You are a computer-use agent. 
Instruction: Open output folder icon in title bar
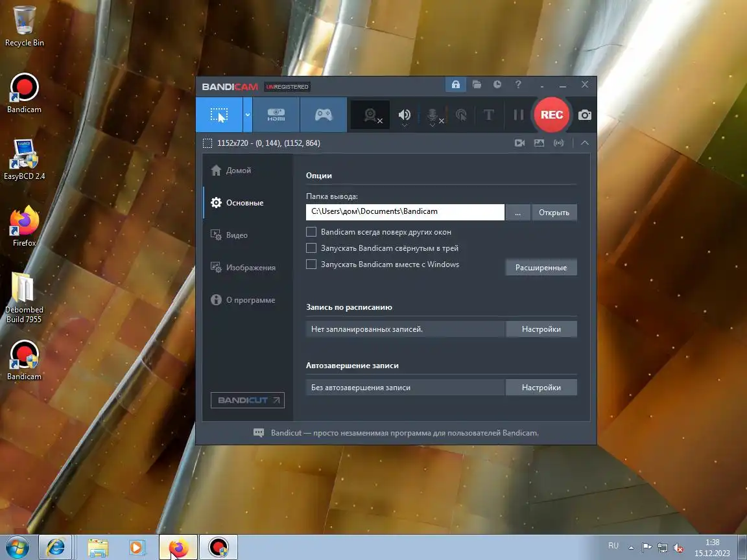(477, 85)
